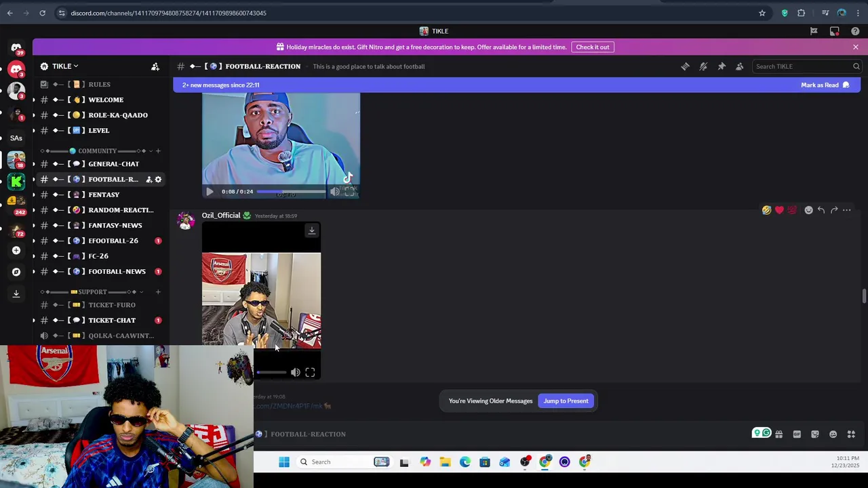Seek in the upper video progress bar
This screenshot has height=488, width=868.
click(x=291, y=192)
